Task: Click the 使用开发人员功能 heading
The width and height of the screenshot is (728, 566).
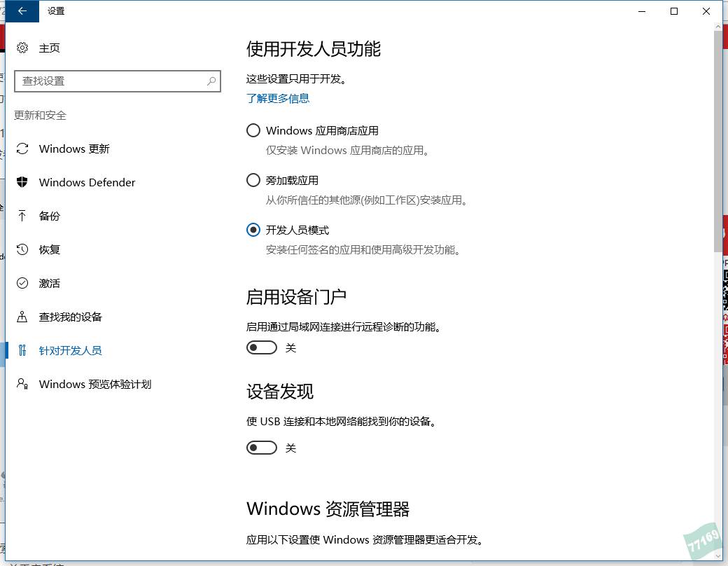Action: 314,49
